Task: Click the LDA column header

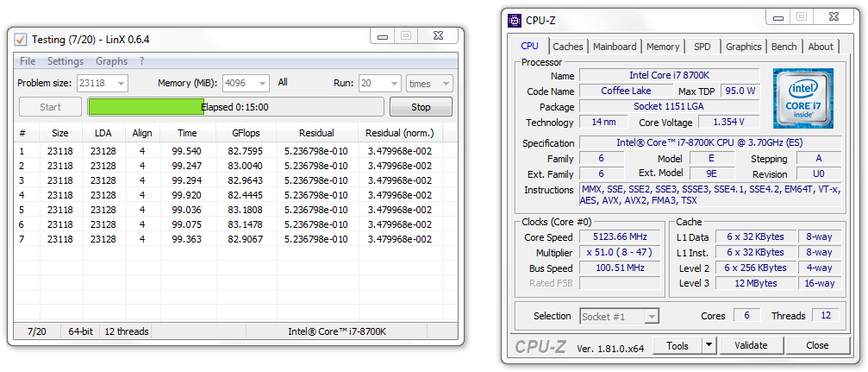Action: pyautogui.click(x=103, y=133)
